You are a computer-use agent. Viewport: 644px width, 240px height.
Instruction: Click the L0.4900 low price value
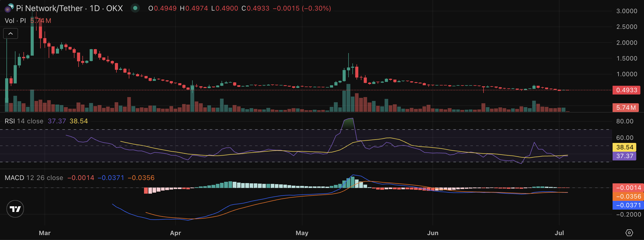(x=225, y=8)
